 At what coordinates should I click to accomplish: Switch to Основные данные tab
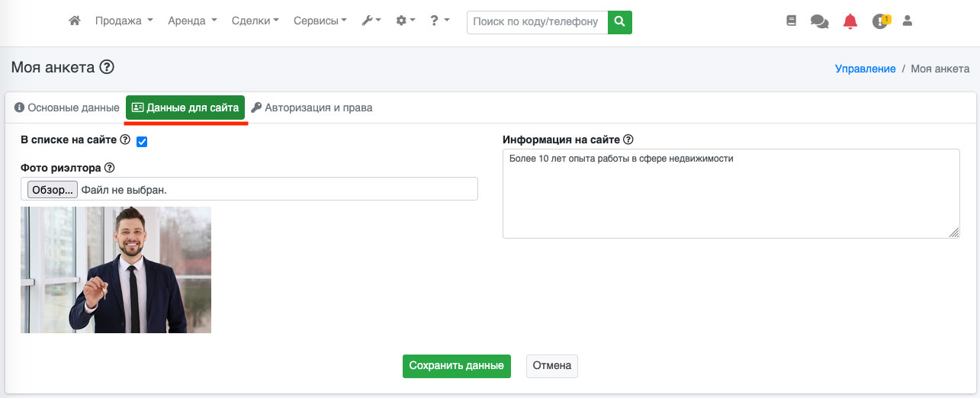[66, 108]
